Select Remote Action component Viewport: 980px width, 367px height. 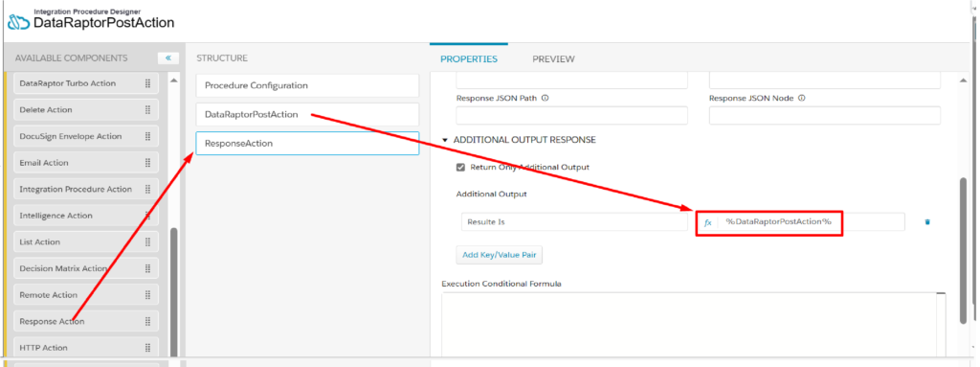pyautogui.click(x=86, y=295)
